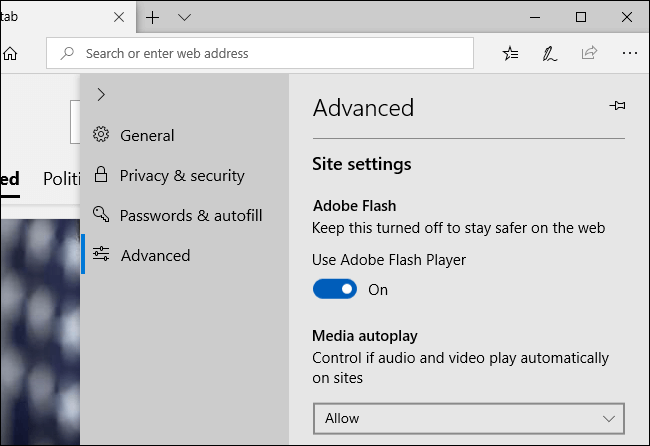This screenshot has height=446, width=650.
Task: Open the Media autoplay Allow dropdown
Action: pos(469,418)
